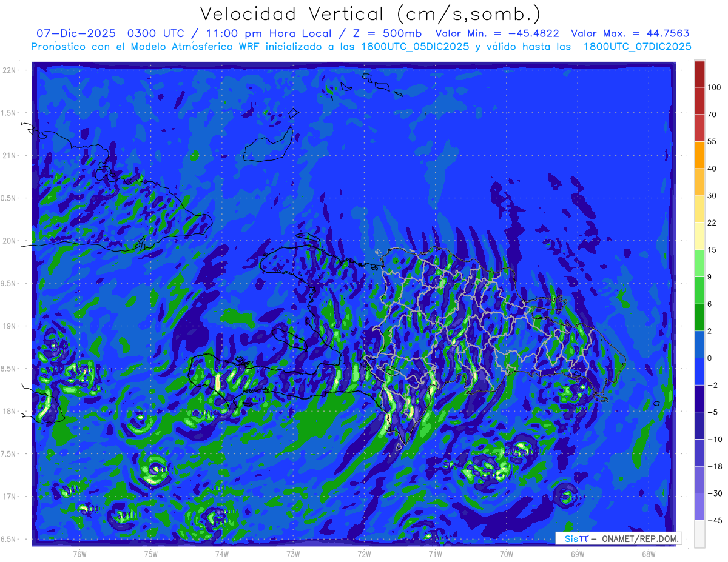Select the colorbar label '-30'
Image resolution: width=728 pixels, height=562 pixels.
(716, 493)
